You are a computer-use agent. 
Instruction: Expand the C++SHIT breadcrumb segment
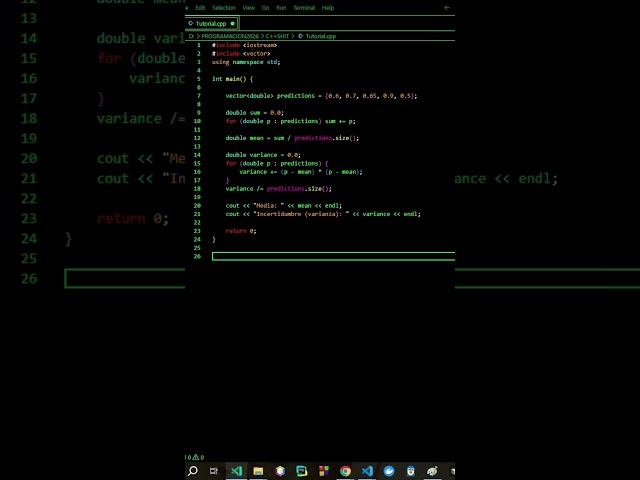[x=277, y=36]
